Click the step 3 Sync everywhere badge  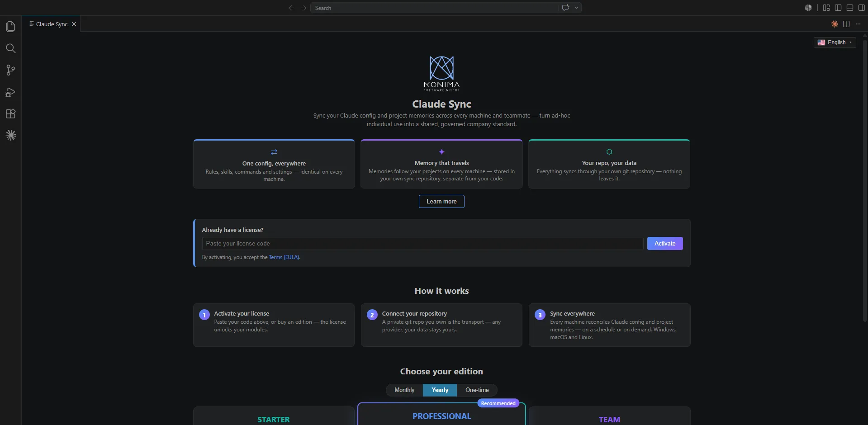(x=540, y=315)
